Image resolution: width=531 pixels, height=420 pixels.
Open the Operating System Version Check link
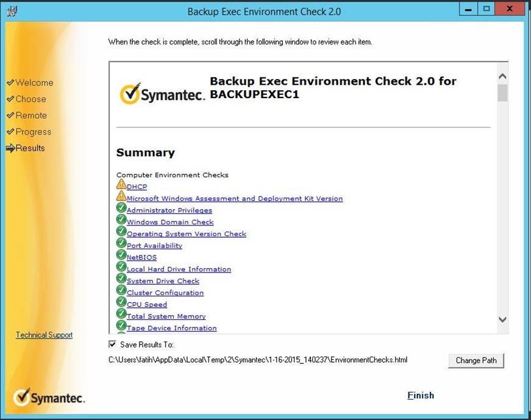coord(187,233)
